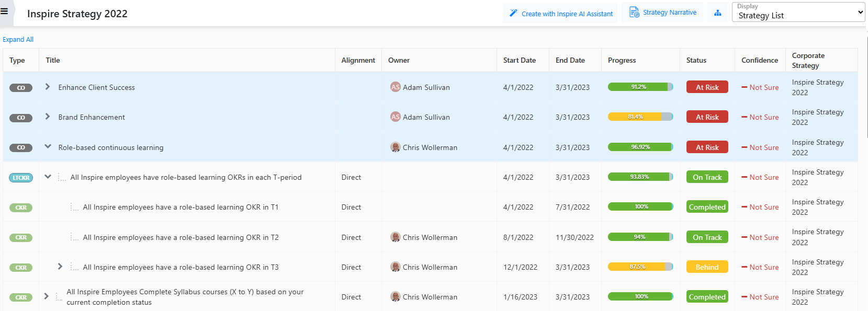The width and height of the screenshot is (868, 311).
Task: Click Adam Sullivan's avatar in Brand Enhancement row
Action: click(396, 117)
